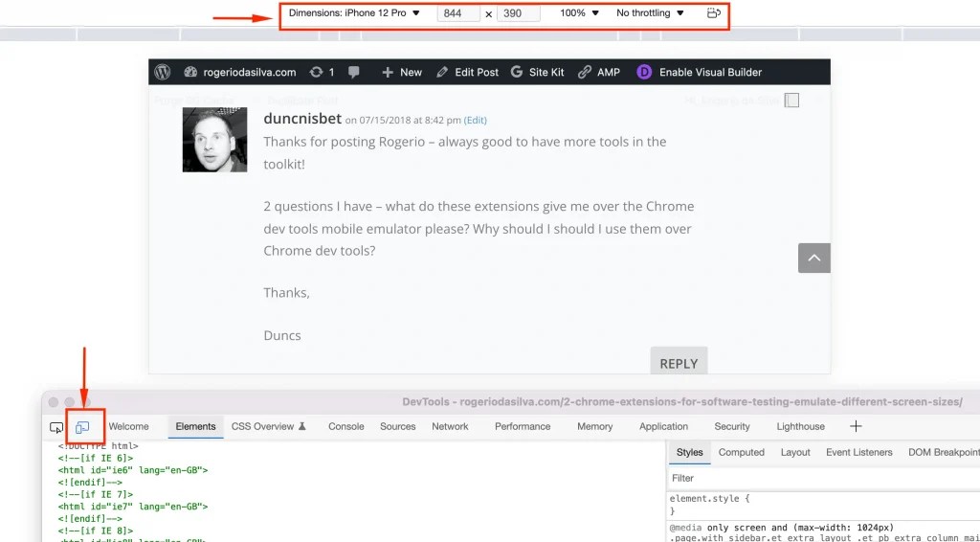Toggle the device emulation toolbar icon
Image resolution: width=980 pixels, height=542 pixels.
click(82, 428)
